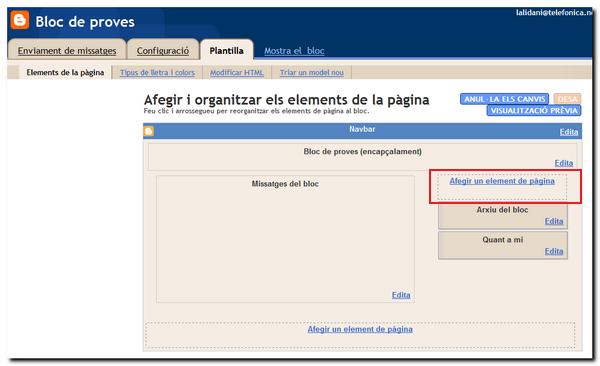Image resolution: width=600 pixels, height=366 pixels.
Task: Edit the Missatges del bloc element
Action: (x=401, y=295)
